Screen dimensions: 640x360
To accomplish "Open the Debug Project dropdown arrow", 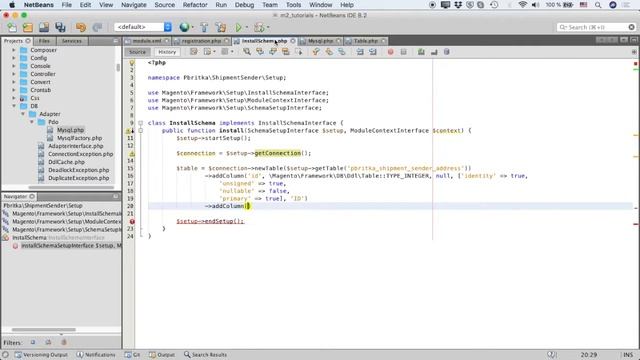I will [x=268, y=28].
